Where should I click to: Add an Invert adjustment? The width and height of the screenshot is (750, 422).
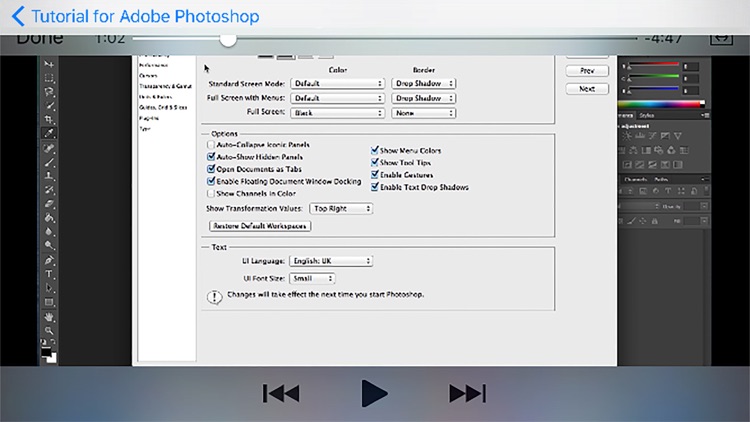point(627,165)
